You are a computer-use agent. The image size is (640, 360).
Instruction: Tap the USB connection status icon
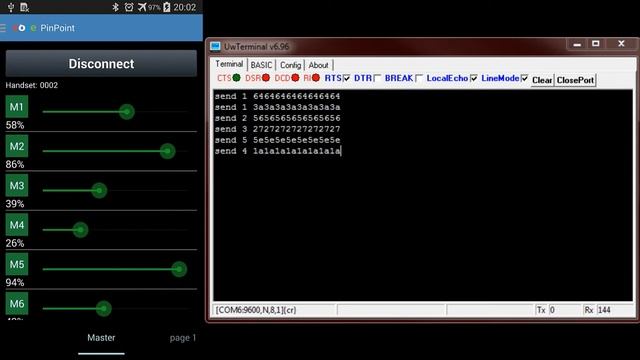[11, 7]
